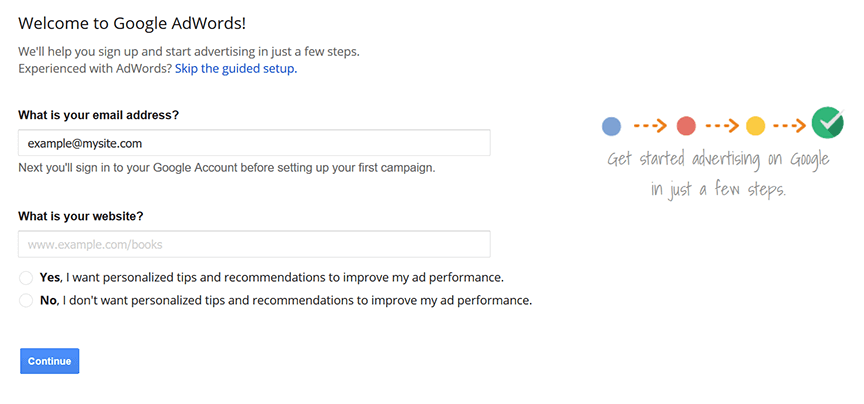Screen dimensions: 864x404
Task: Click the yellow circle step icon
Action: [x=755, y=126]
